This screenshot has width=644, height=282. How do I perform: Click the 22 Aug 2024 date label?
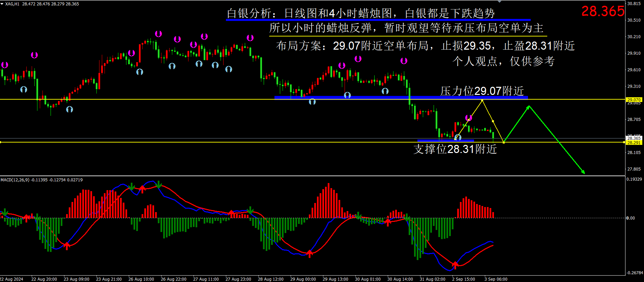(12, 279)
